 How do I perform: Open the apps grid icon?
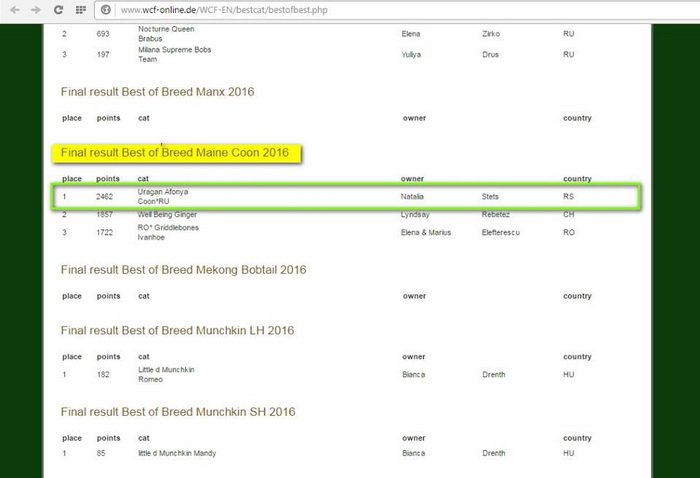coord(79,10)
